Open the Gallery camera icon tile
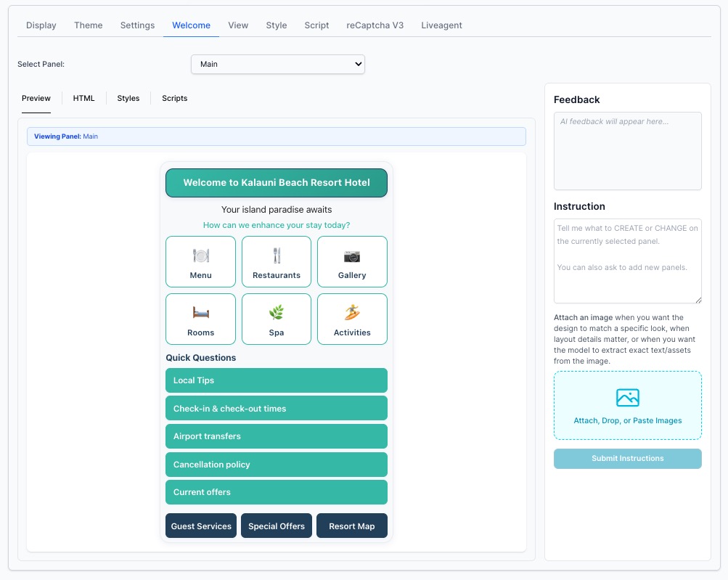 pyautogui.click(x=351, y=256)
